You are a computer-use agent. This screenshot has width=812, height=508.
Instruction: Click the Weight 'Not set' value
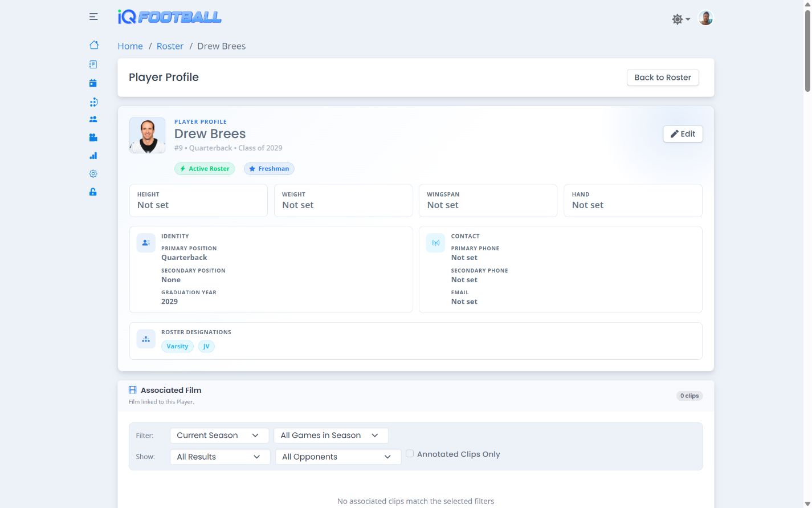click(x=297, y=205)
